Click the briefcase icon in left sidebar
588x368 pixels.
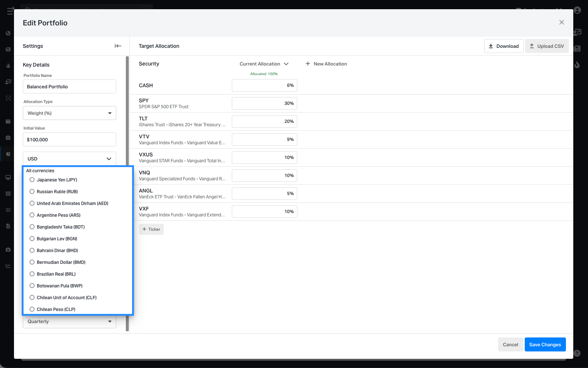pos(8,138)
